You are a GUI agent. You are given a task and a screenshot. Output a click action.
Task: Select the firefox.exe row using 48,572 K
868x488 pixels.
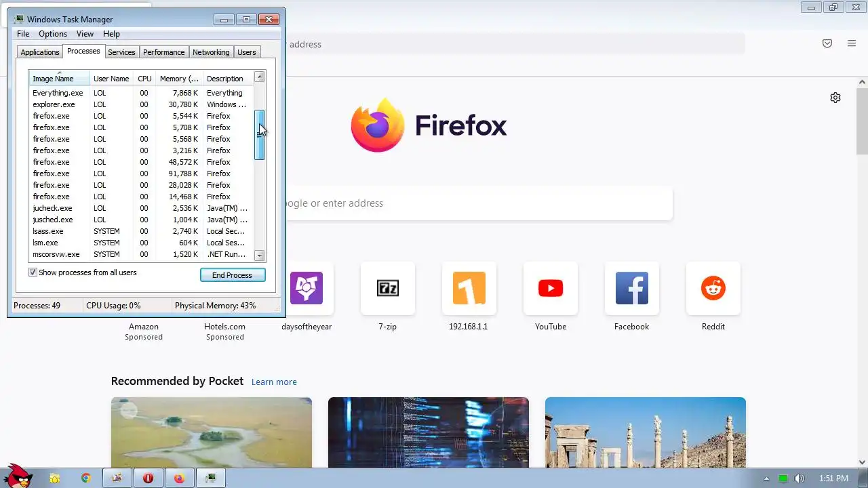click(141, 162)
